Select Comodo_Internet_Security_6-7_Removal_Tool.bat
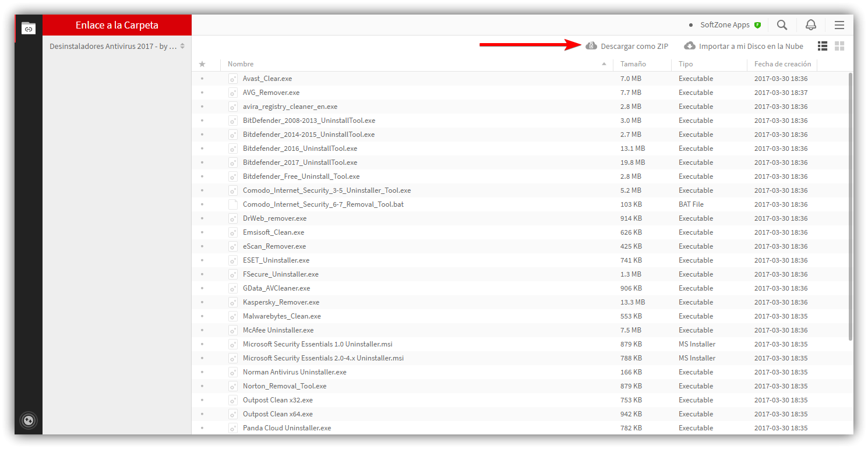868x449 pixels. point(323,204)
